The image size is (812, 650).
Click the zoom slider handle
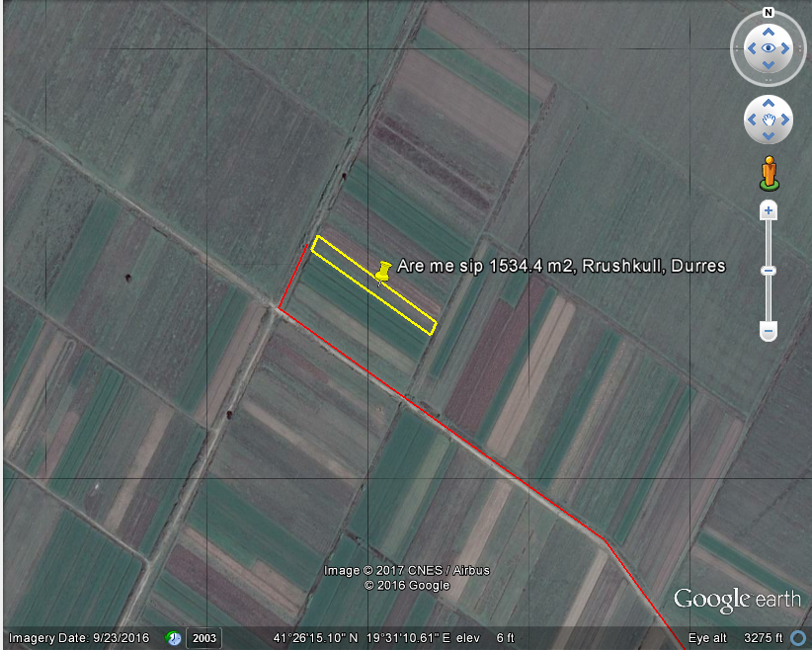769,271
